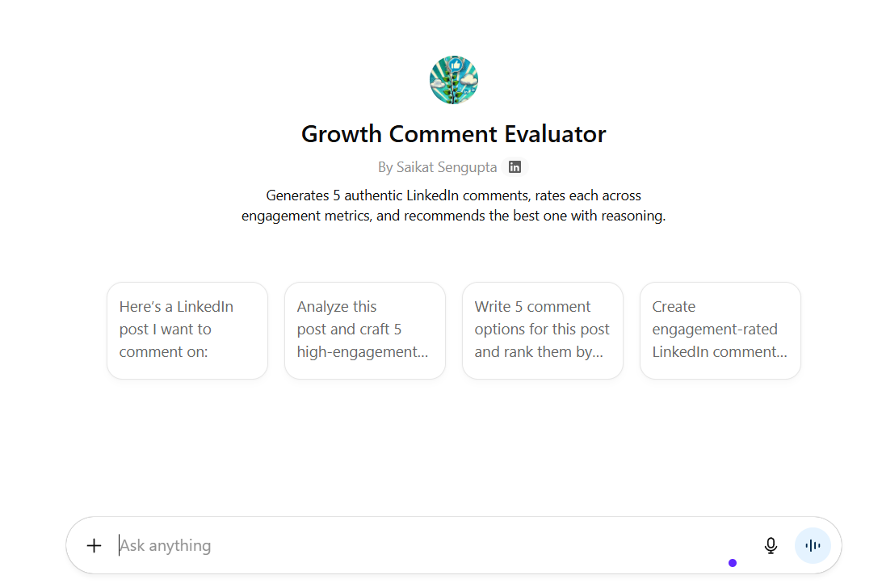This screenshot has width=882, height=588.
Task: Click the white cloud on avatar's right side
Action: pyautogui.click(x=468, y=81)
